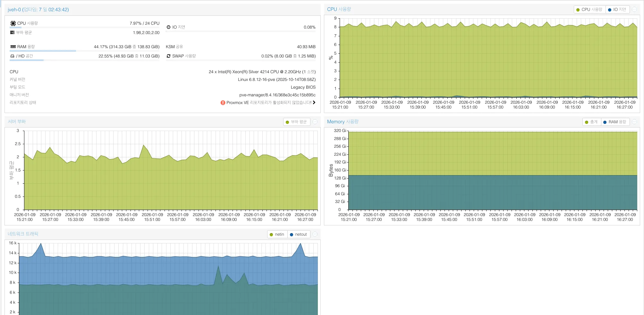This screenshot has height=315, width=644.
Task: Click the round zoom-reset button on the CPU 사용량 chart
Action: point(634,10)
